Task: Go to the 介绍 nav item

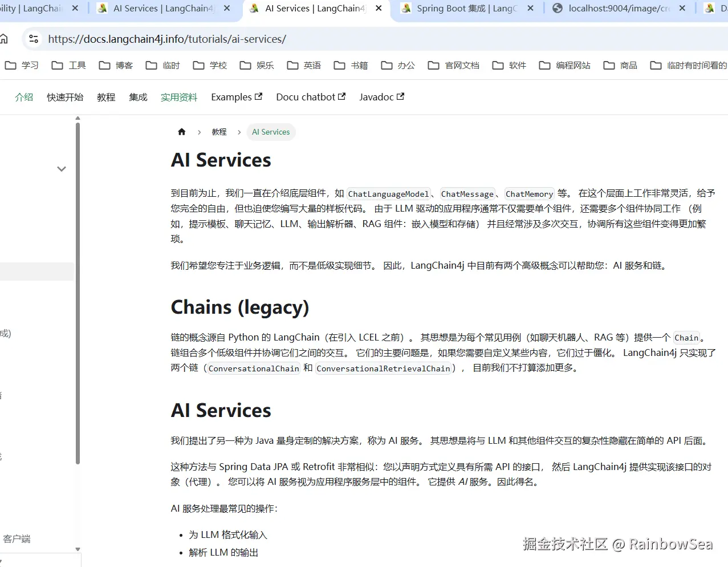Action: click(x=24, y=97)
